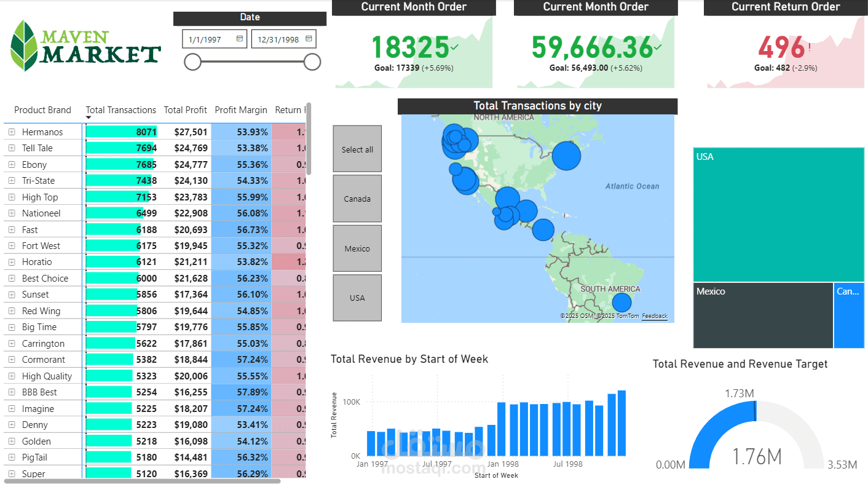
Task: Expand the Cormorant brand row
Action: 12,359
